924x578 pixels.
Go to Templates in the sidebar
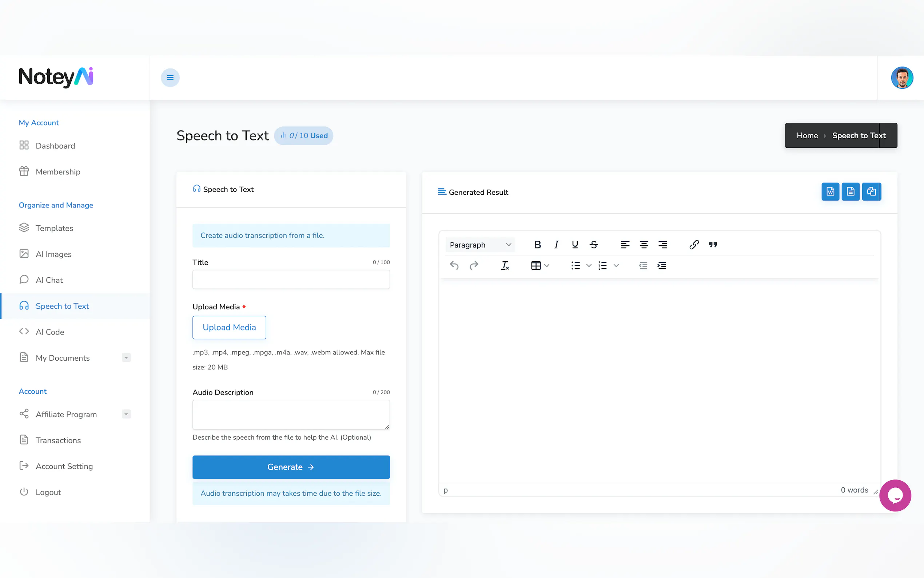[54, 228]
